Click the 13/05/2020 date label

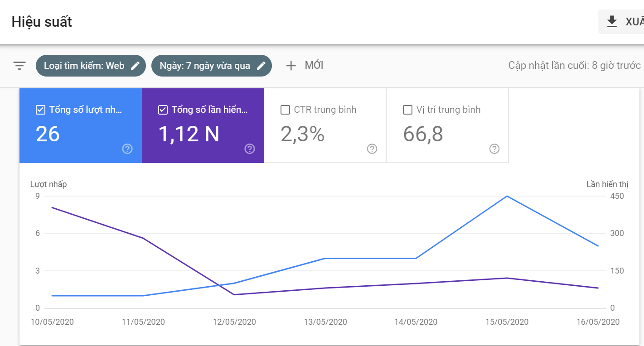click(x=325, y=322)
